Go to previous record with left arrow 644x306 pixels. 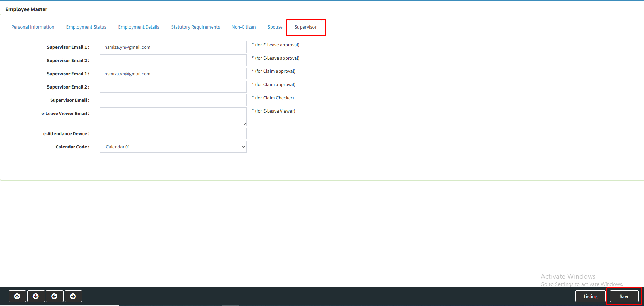point(54,296)
